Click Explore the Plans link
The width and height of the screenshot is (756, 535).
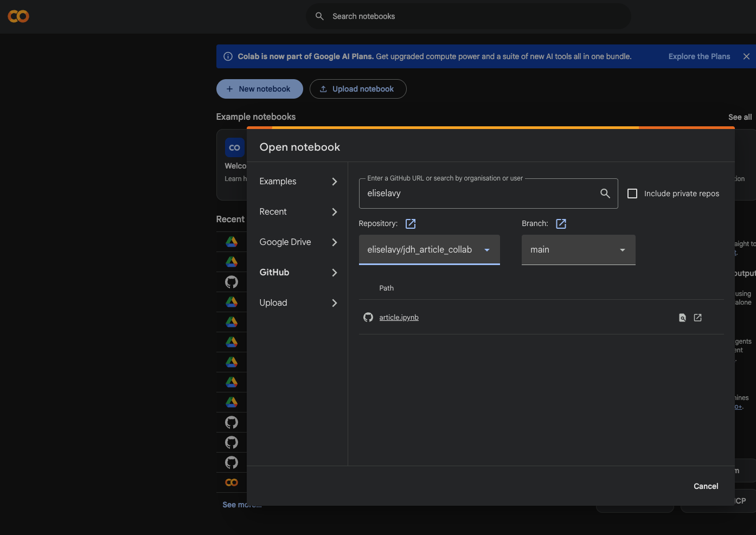pyautogui.click(x=699, y=56)
